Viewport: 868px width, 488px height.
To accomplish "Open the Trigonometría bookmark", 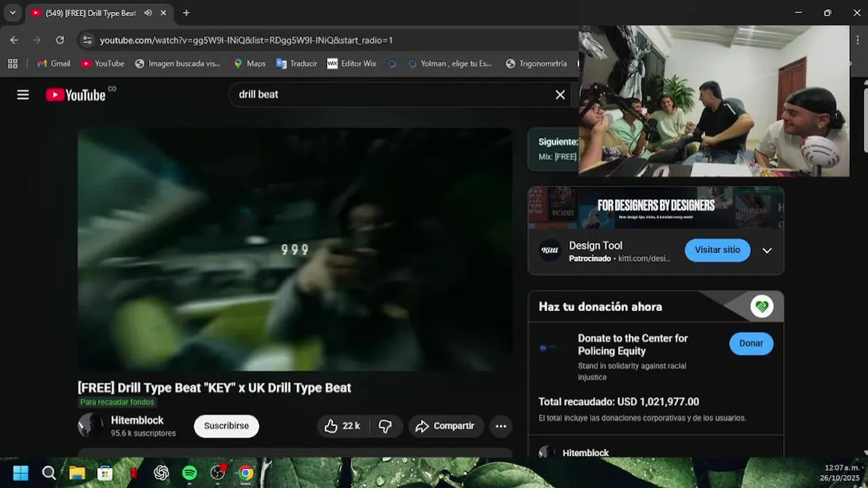I will [536, 63].
